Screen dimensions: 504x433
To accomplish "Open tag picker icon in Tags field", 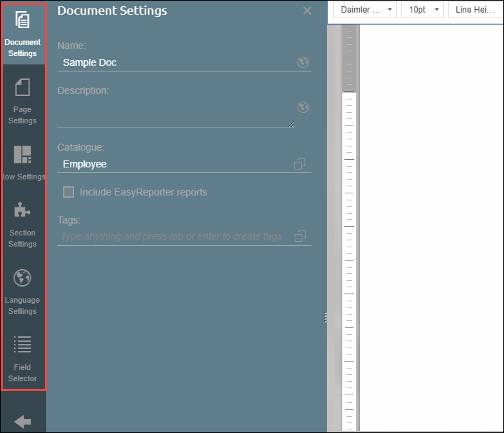I will pos(300,236).
